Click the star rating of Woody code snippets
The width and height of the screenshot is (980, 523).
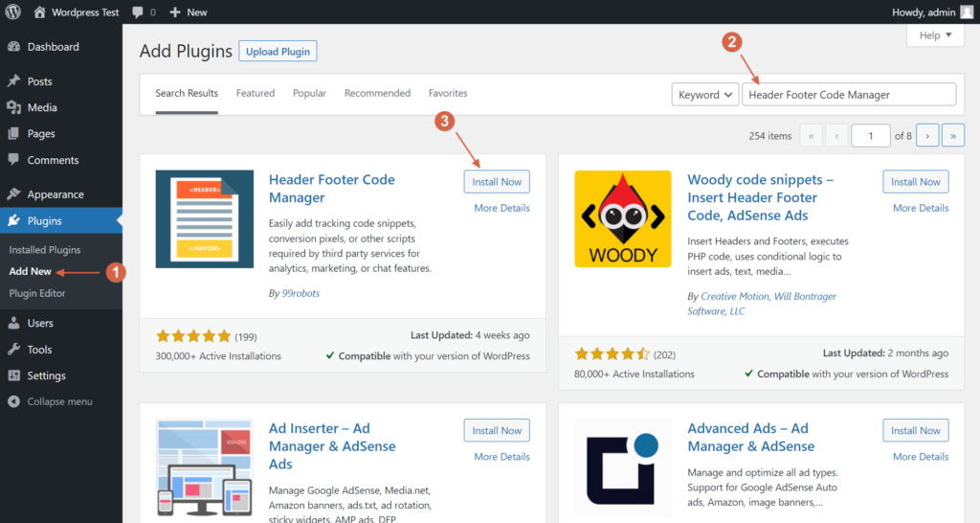[x=612, y=354]
